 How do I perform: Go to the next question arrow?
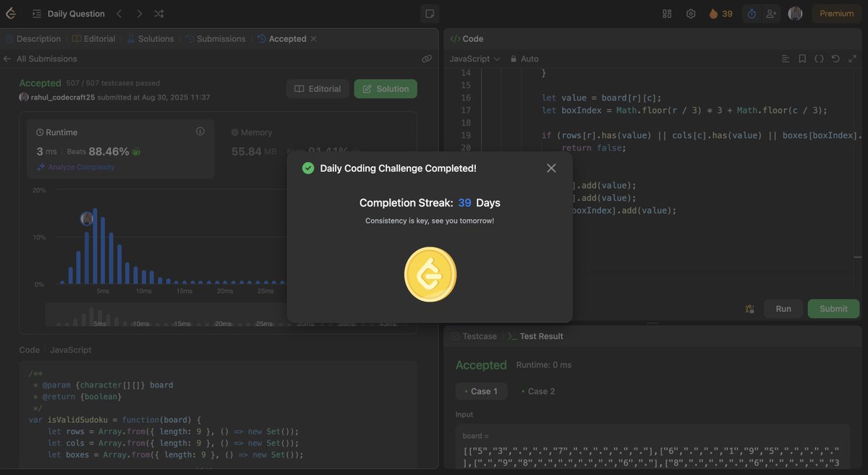click(x=139, y=14)
